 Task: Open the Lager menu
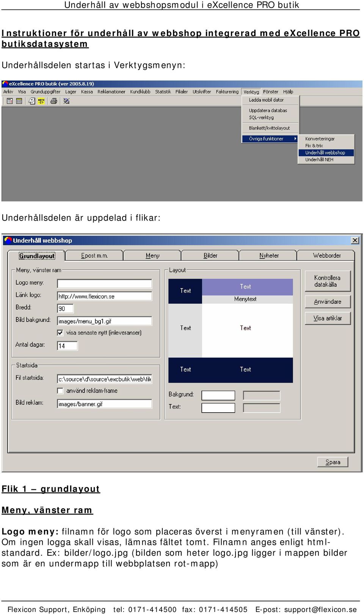pyautogui.click(x=71, y=91)
